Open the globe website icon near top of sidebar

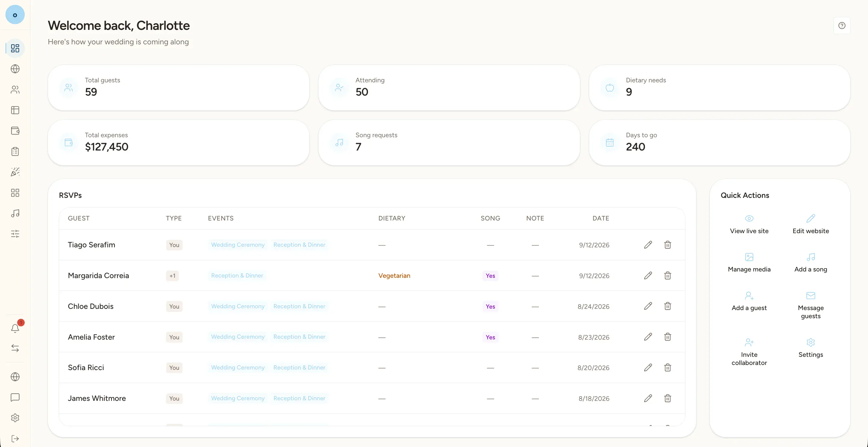click(x=15, y=69)
